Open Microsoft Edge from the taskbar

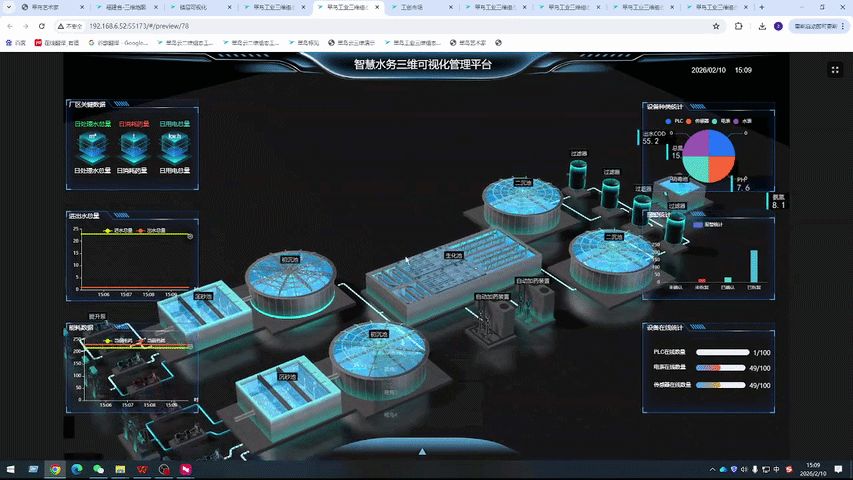pos(77,469)
